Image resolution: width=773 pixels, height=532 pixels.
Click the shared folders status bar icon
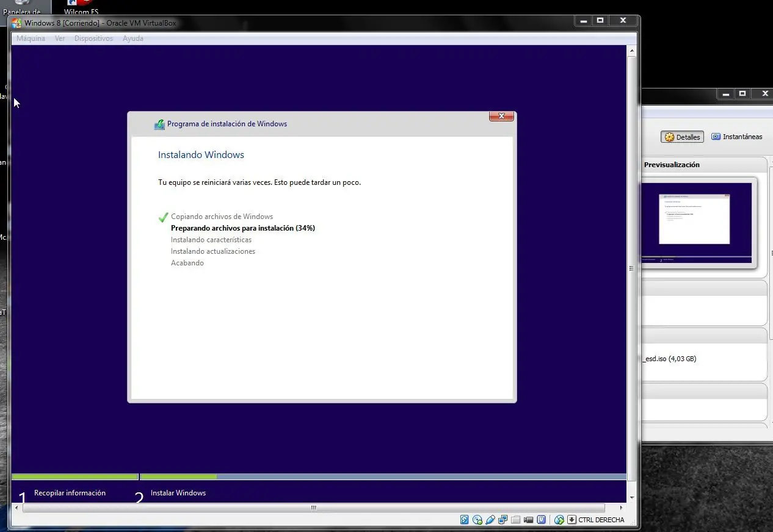tap(515, 520)
